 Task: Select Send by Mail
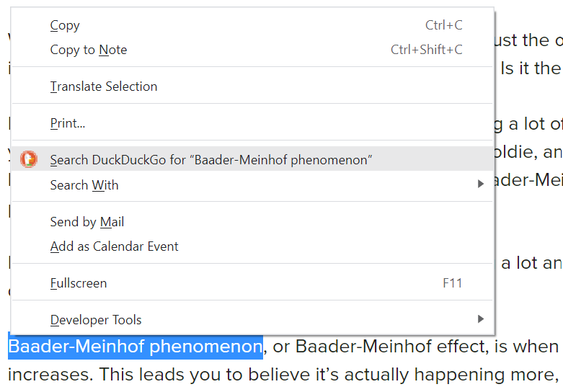252,222
